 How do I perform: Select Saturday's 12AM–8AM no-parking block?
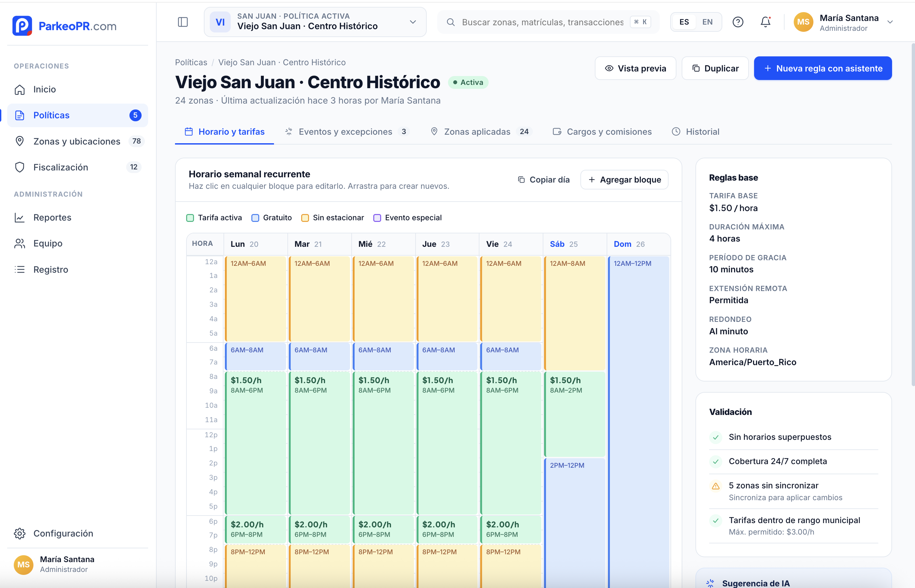575,313
